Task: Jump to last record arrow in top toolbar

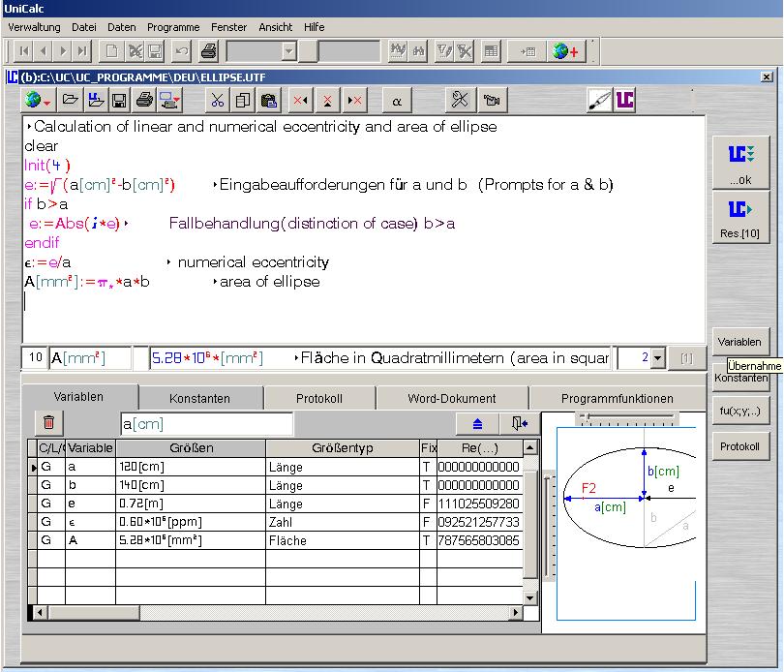Action: pyautogui.click(x=82, y=51)
